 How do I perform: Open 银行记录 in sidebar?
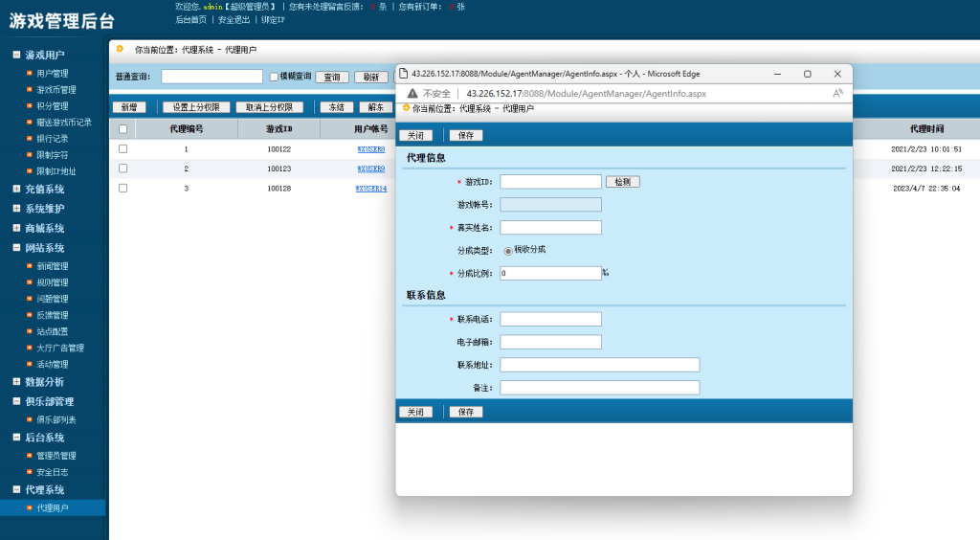click(x=53, y=138)
